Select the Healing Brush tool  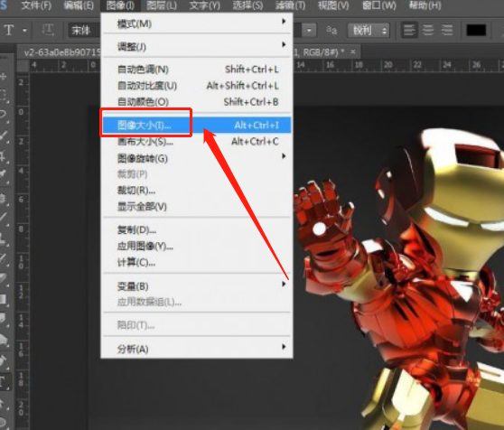tap(5, 199)
